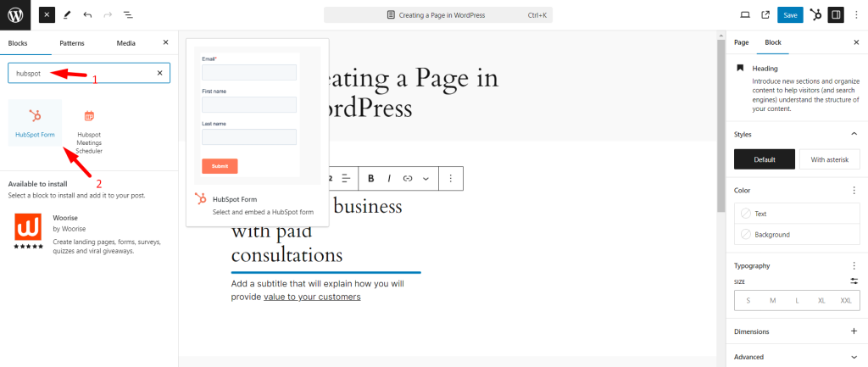The image size is (868, 367).
Task: Switch to the Blocks tab
Action: pos(18,43)
